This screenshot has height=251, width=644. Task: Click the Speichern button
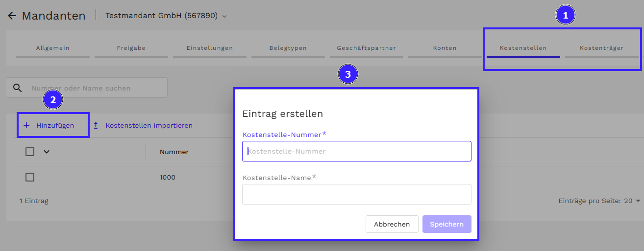click(446, 224)
